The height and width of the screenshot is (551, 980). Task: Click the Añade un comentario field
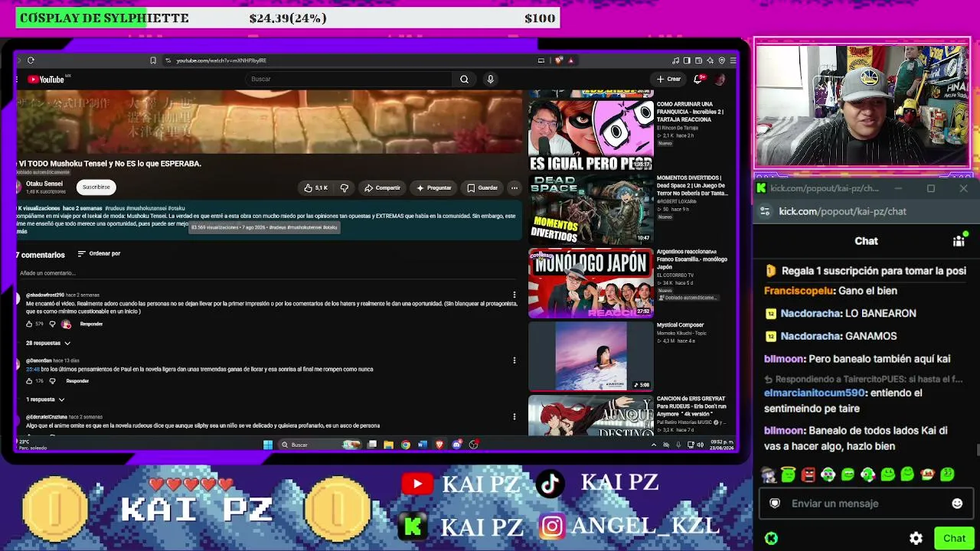pos(268,273)
